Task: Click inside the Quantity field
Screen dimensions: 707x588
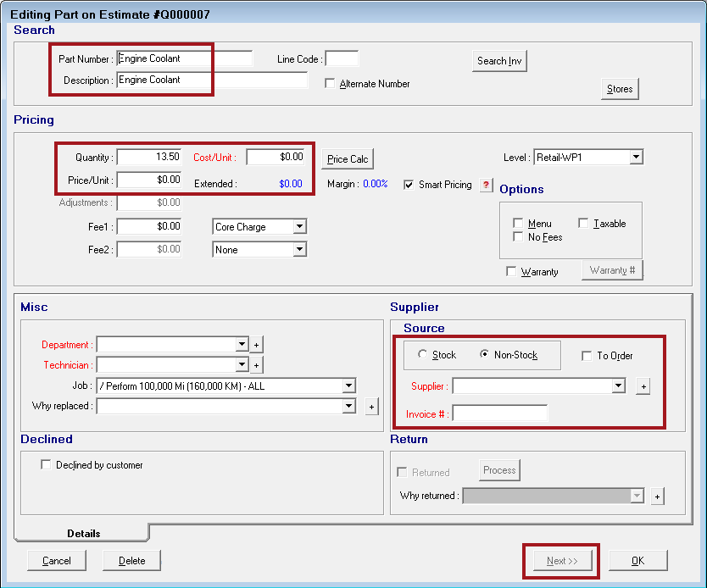Action: click(148, 157)
